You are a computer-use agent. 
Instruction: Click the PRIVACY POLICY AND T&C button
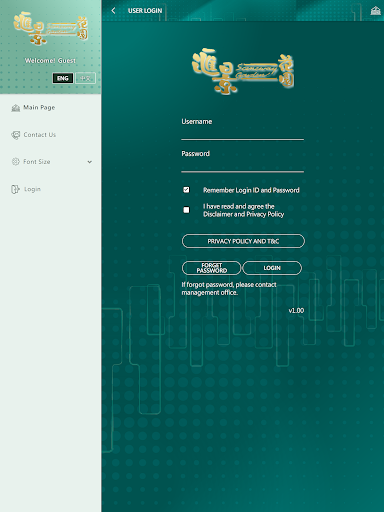(243, 241)
